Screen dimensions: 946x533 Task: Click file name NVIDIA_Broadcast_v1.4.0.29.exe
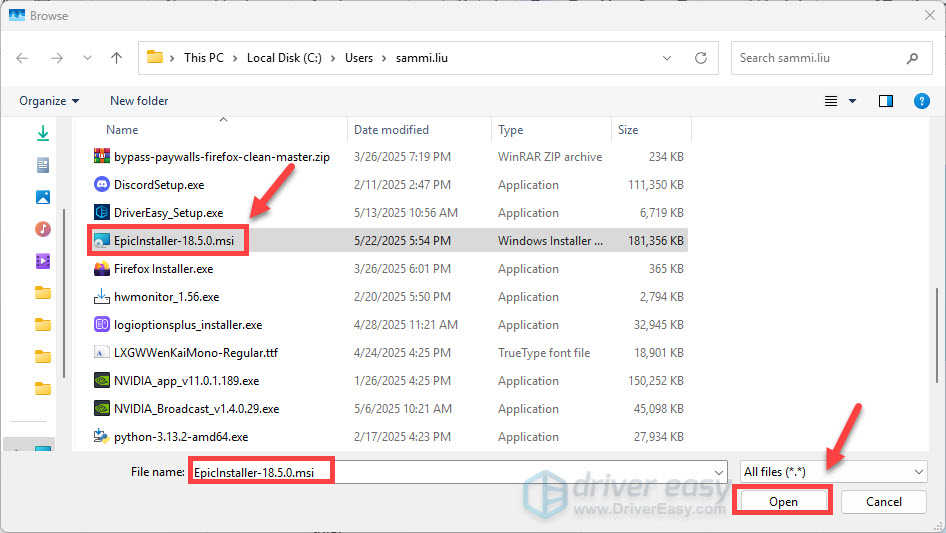pos(196,409)
